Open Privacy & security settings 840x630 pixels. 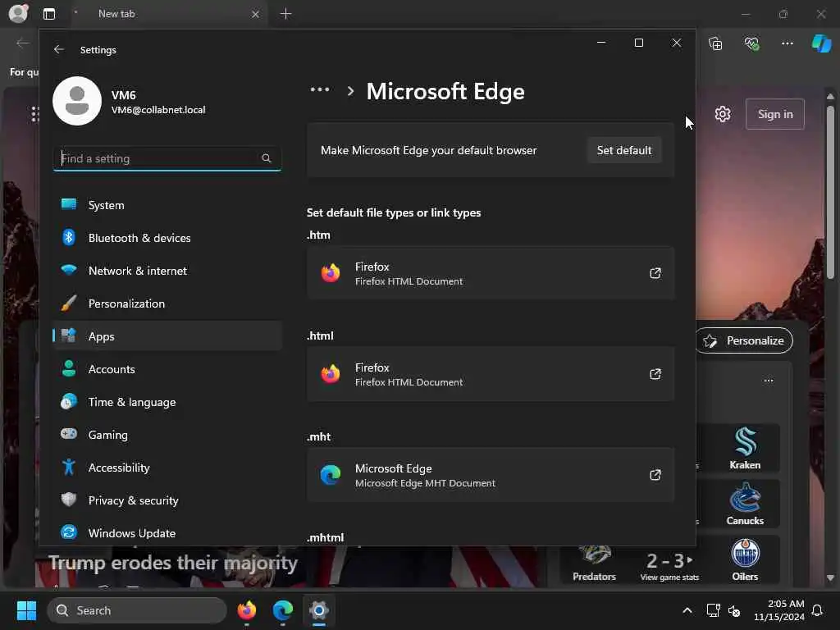point(167,500)
